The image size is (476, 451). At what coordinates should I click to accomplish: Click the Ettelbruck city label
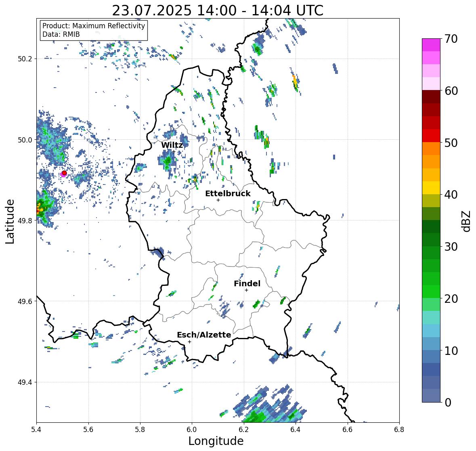point(228,194)
